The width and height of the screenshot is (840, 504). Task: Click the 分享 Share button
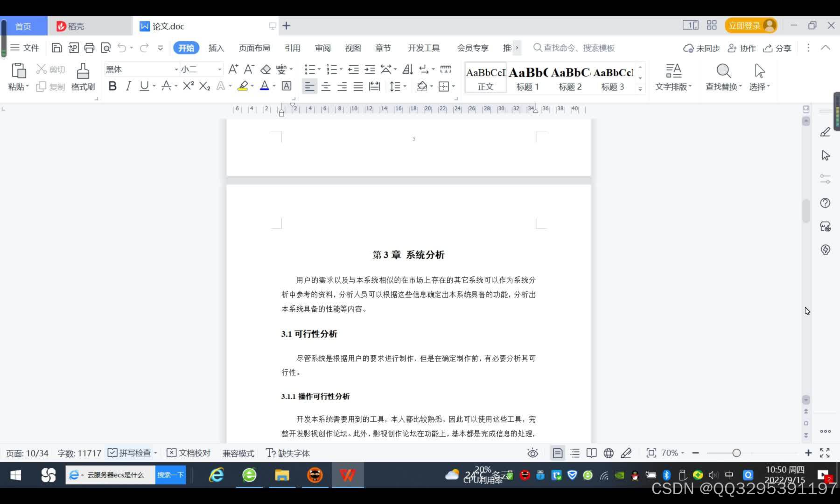click(x=777, y=48)
